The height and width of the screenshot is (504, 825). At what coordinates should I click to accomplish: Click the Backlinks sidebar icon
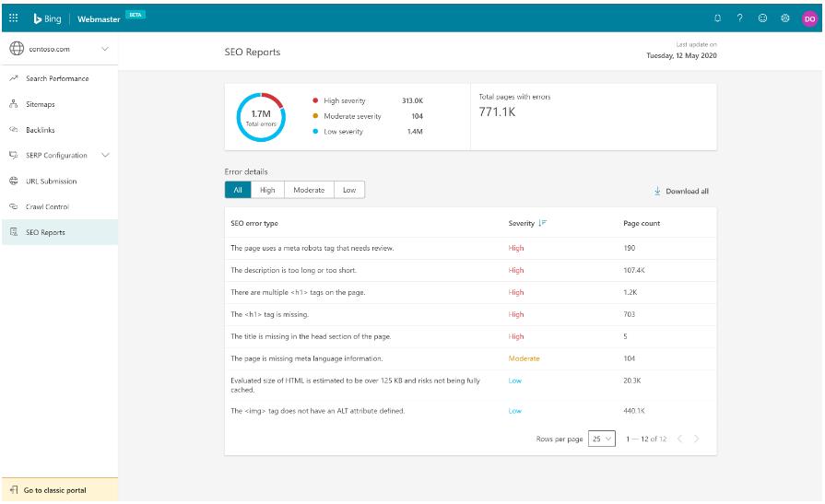pyautogui.click(x=14, y=129)
